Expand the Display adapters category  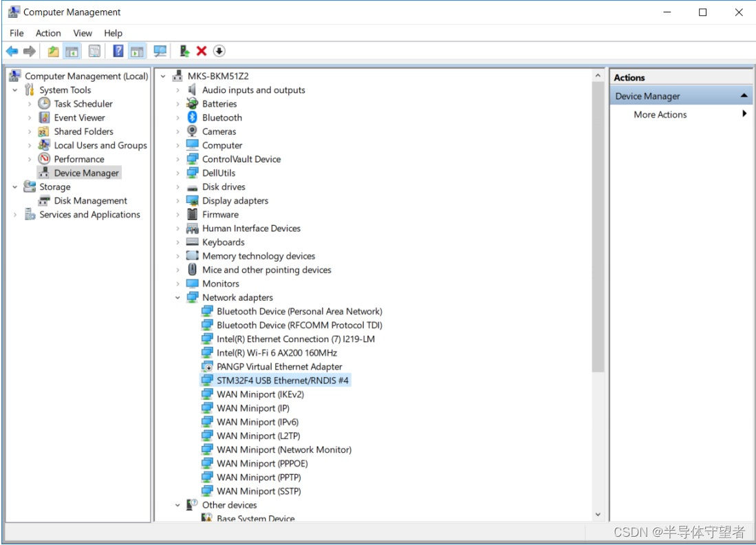click(177, 201)
